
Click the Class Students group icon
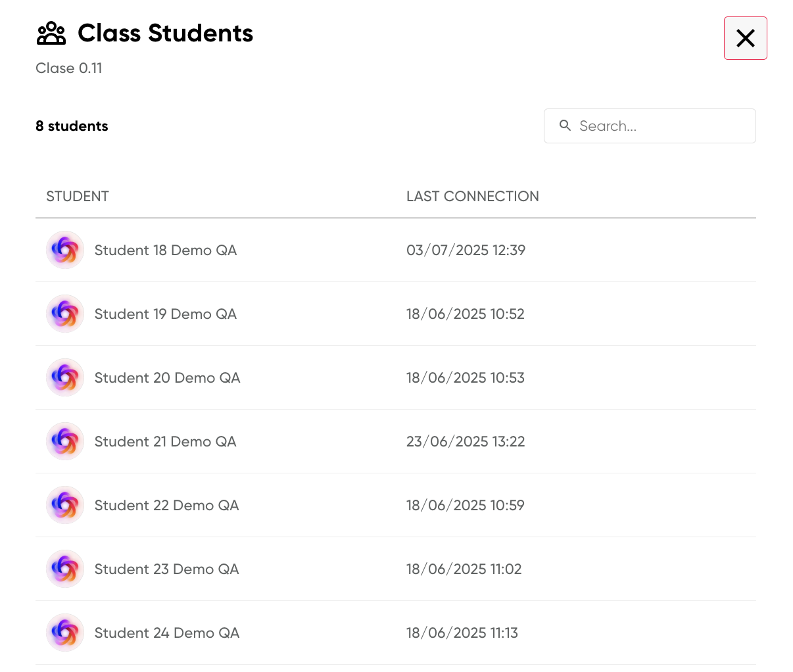click(x=51, y=34)
